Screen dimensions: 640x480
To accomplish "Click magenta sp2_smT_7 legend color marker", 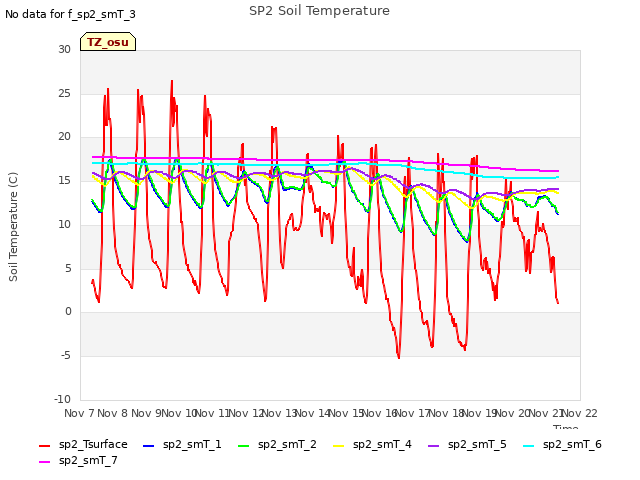I will (44, 462).
